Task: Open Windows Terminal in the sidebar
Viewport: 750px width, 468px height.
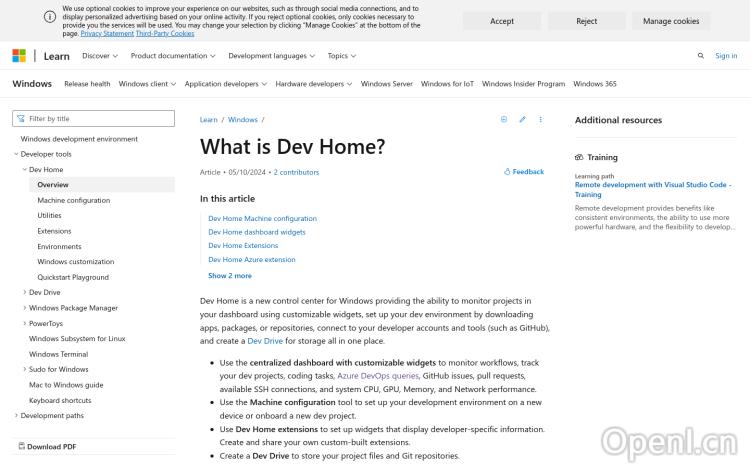Action: [58, 354]
